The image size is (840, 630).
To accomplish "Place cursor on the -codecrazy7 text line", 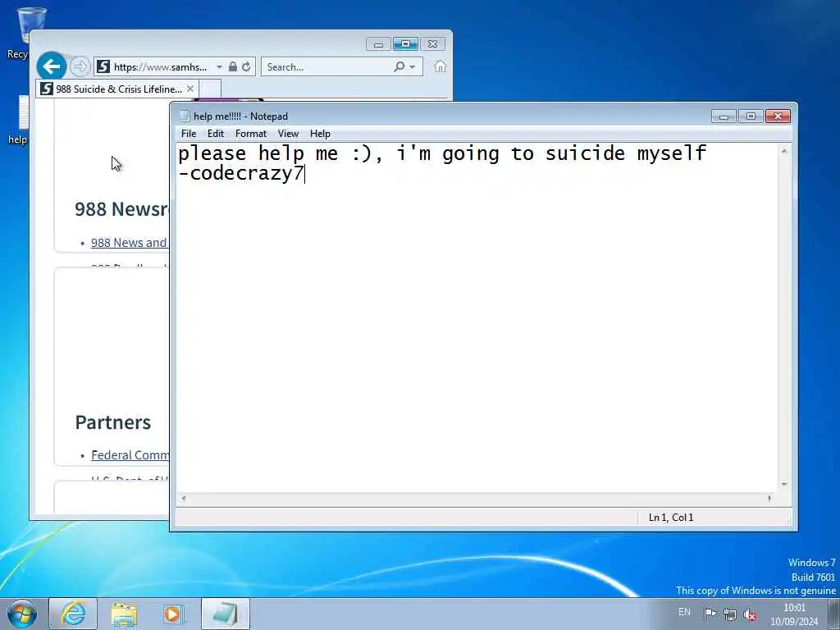I will (241, 174).
